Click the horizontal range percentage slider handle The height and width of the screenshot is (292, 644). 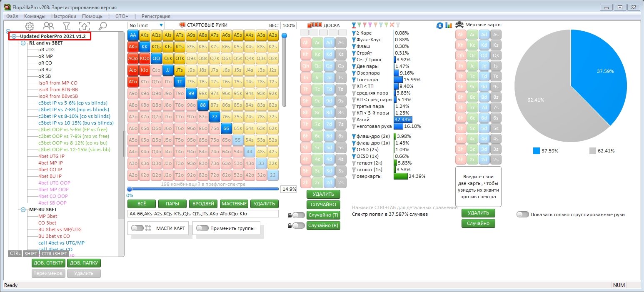click(130, 189)
